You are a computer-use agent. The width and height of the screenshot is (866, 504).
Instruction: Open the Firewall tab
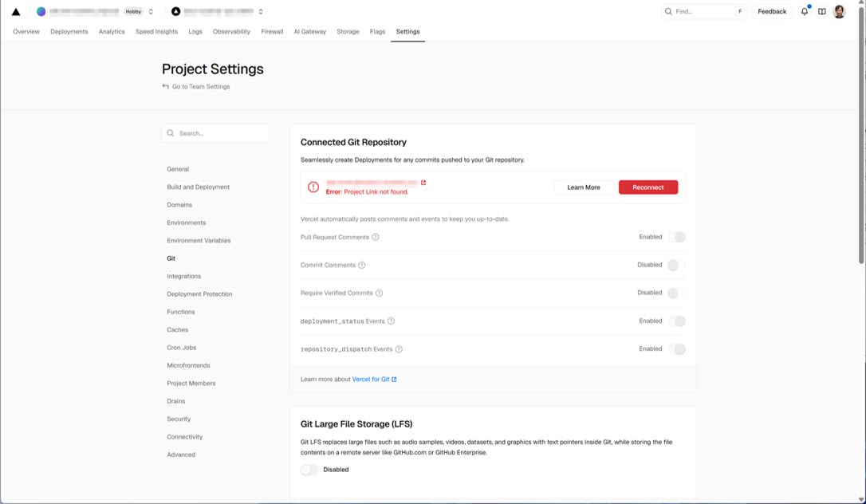(x=271, y=31)
